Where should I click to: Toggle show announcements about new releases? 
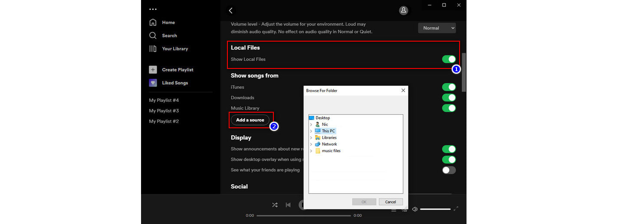[449, 149]
